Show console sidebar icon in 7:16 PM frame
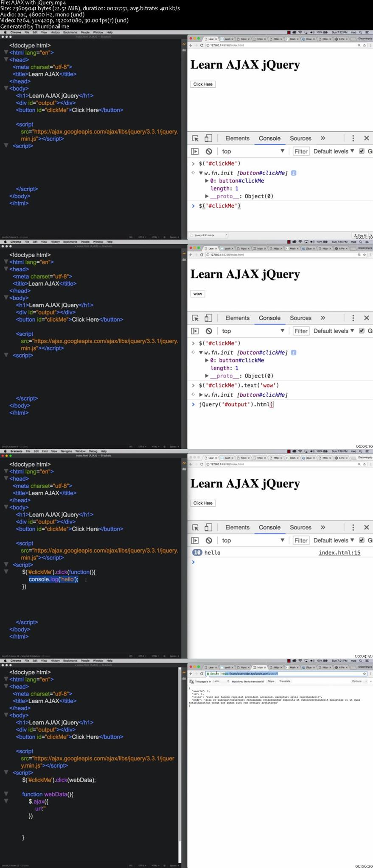 click(195, 540)
